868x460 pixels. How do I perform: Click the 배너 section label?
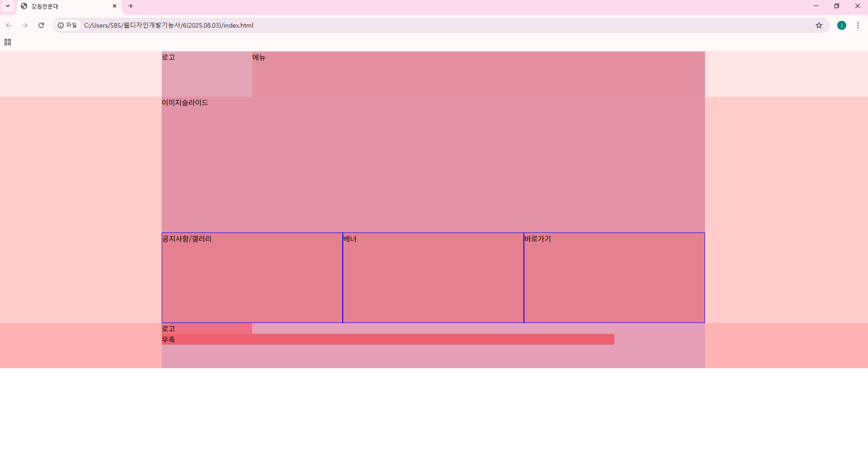pyautogui.click(x=350, y=239)
